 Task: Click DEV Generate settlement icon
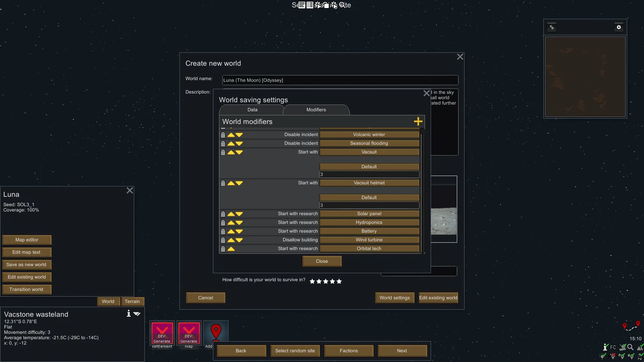162,333
